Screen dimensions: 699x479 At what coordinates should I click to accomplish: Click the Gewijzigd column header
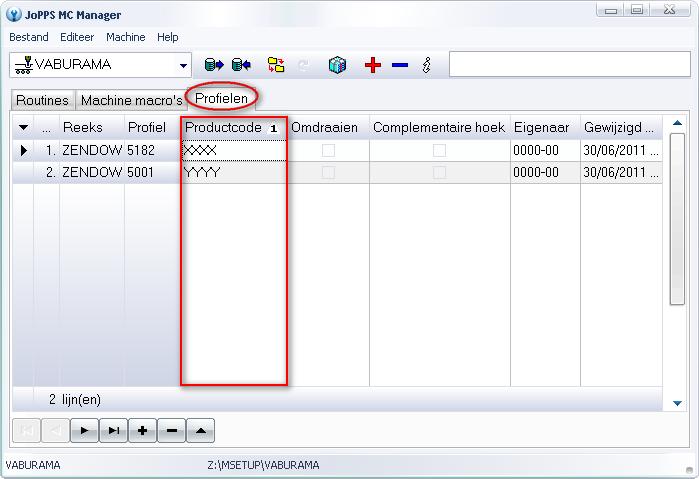coord(621,128)
